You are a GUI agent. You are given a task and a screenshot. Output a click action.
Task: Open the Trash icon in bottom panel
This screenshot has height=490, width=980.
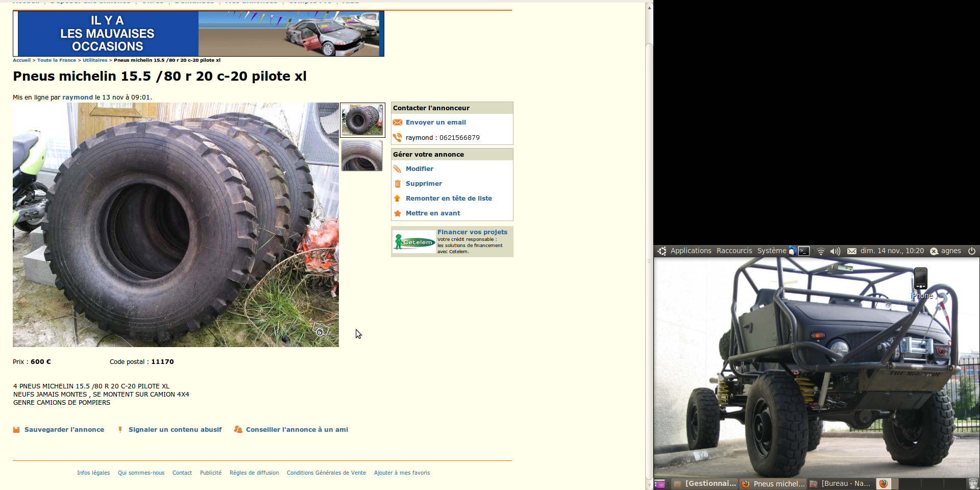click(x=973, y=484)
